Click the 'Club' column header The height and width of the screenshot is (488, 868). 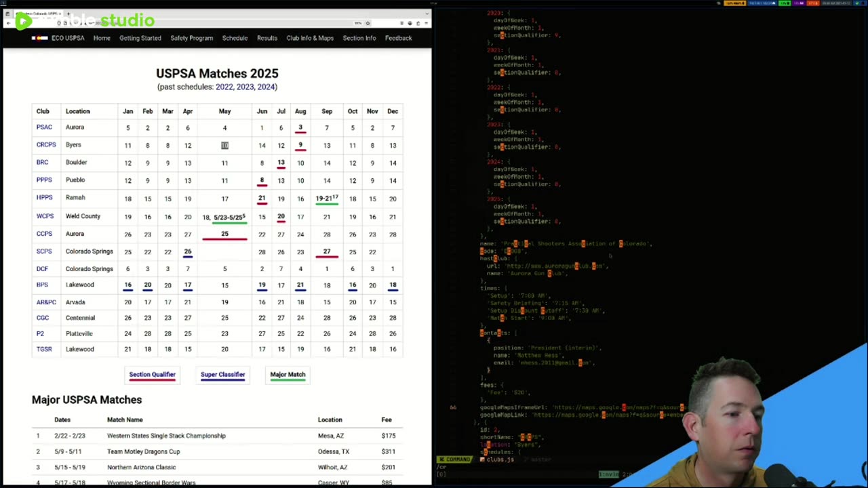43,111
